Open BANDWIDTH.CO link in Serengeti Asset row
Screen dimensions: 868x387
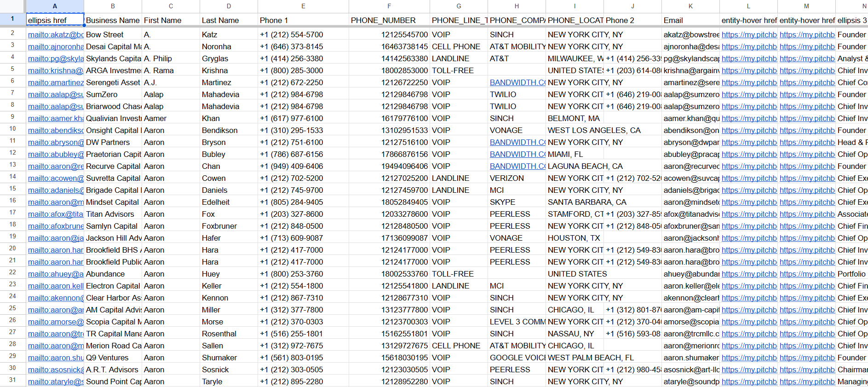pos(517,82)
